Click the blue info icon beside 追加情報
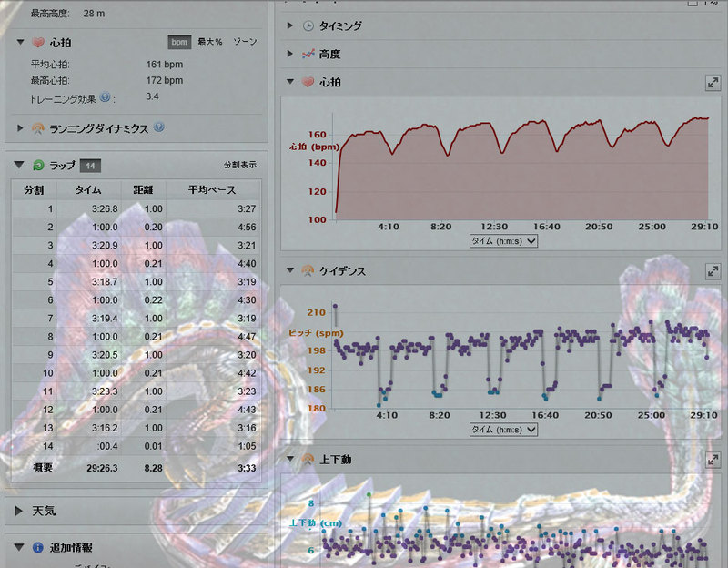The image size is (728, 568). [x=38, y=548]
